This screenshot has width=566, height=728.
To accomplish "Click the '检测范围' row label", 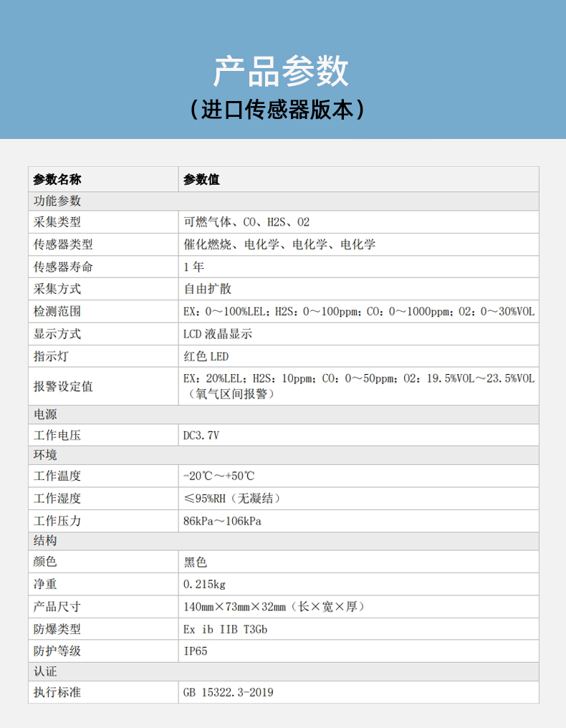I will point(57,311).
